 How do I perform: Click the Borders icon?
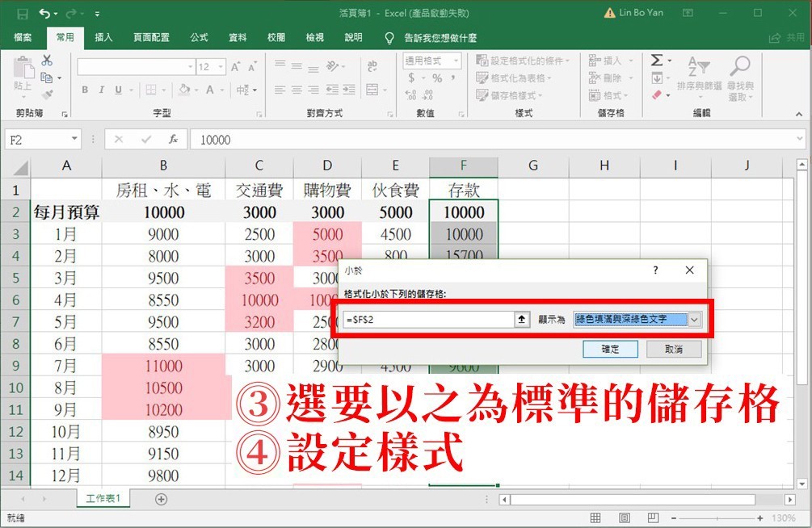(x=151, y=90)
